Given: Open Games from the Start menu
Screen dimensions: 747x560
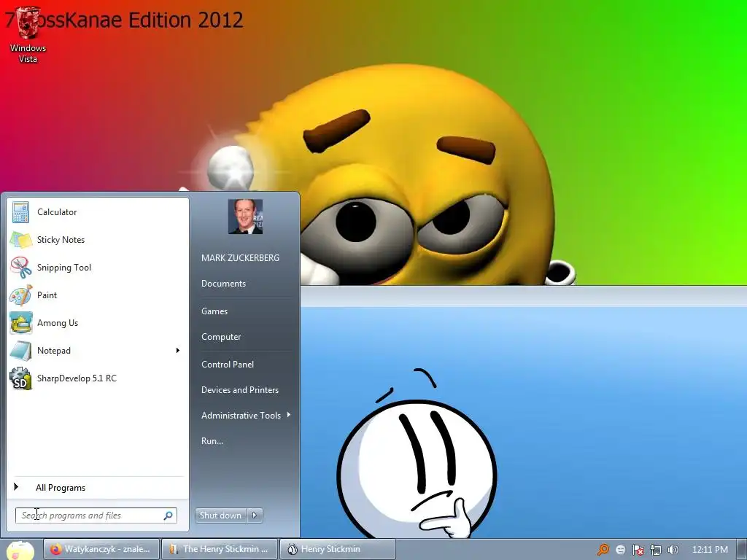Looking at the screenshot, I should 214,311.
